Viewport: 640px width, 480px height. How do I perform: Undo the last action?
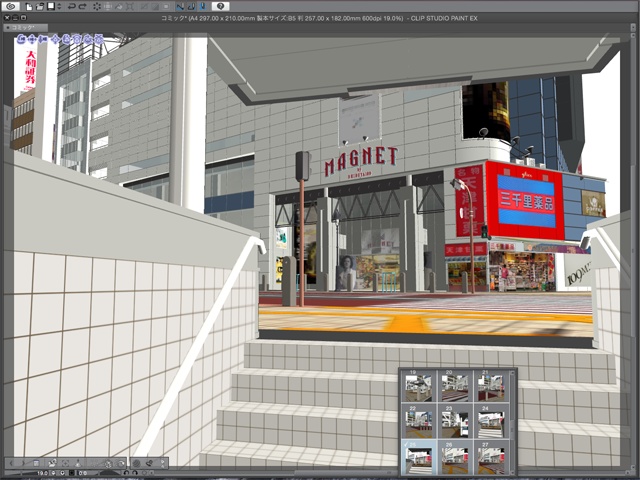click(x=71, y=7)
